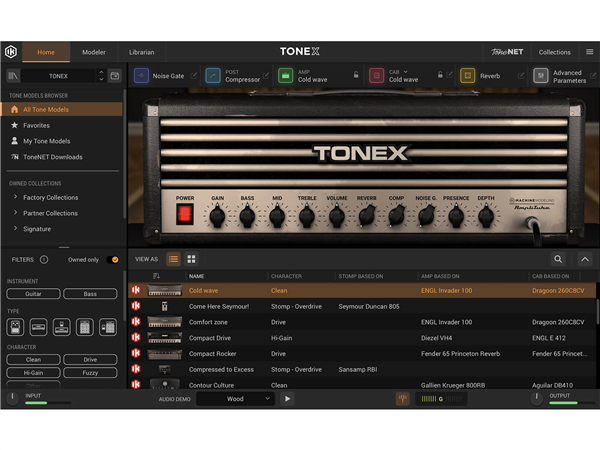The width and height of the screenshot is (600, 450).
Task: Collapse the tone model list panel
Action: pyautogui.click(x=585, y=259)
